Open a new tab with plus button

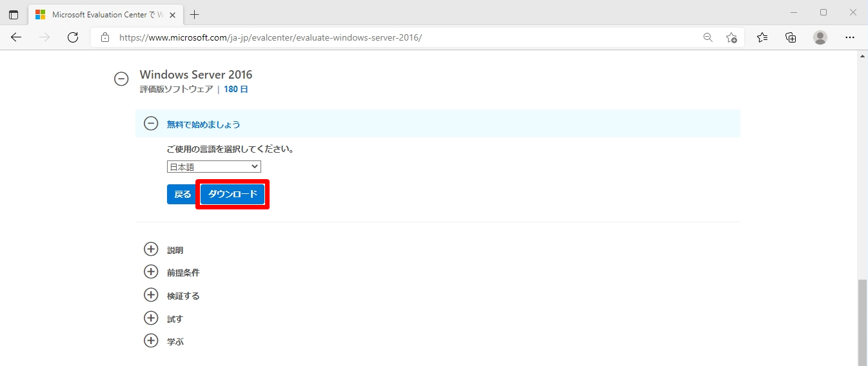194,14
